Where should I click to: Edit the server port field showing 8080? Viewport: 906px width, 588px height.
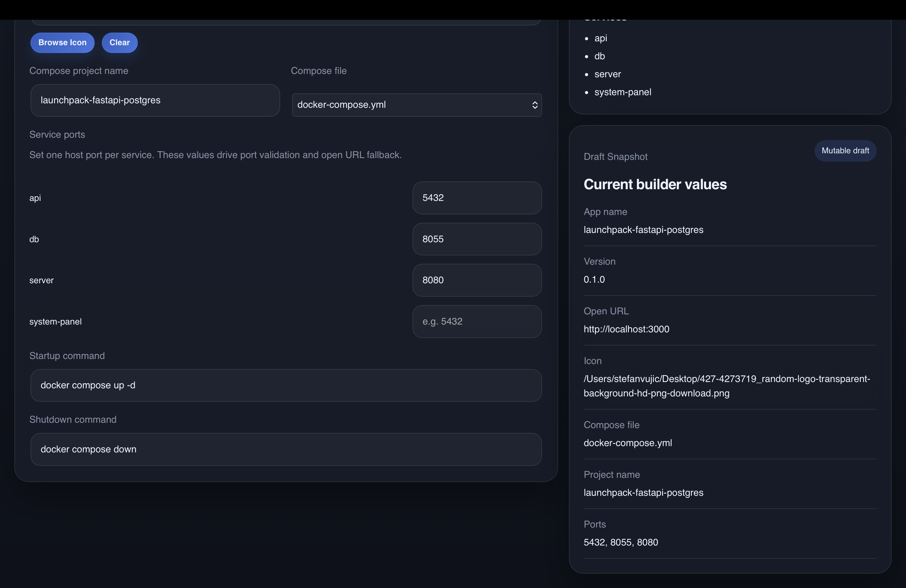pos(477,280)
